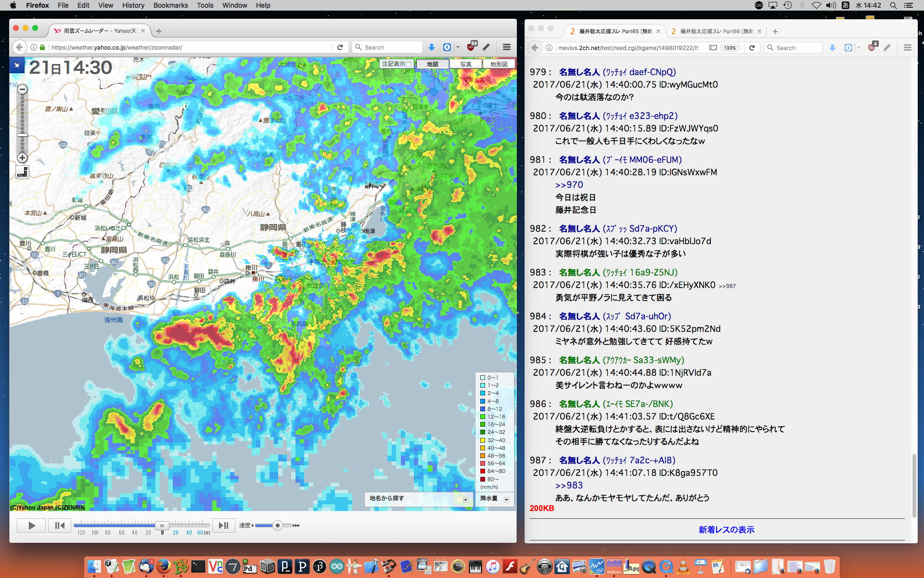This screenshot has width=924, height=578.
Task: Go back in the 2ch browser window
Action: click(x=535, y=48)
